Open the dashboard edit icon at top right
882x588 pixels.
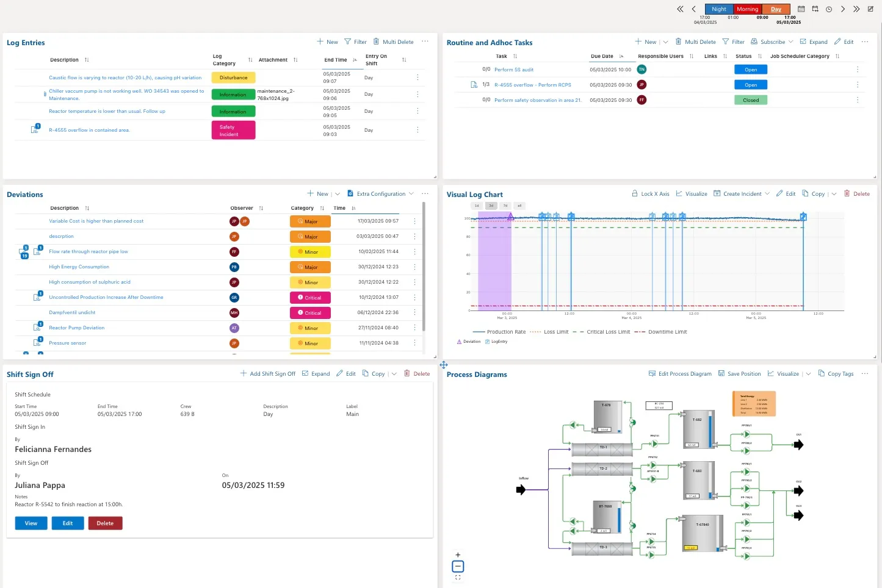click(870, 9)
